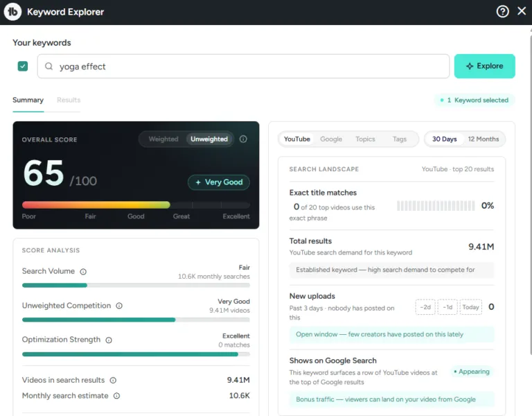Click the exact title matches segmented bar
This screenshot has width=532, height=416.
(x=436, y=206)
